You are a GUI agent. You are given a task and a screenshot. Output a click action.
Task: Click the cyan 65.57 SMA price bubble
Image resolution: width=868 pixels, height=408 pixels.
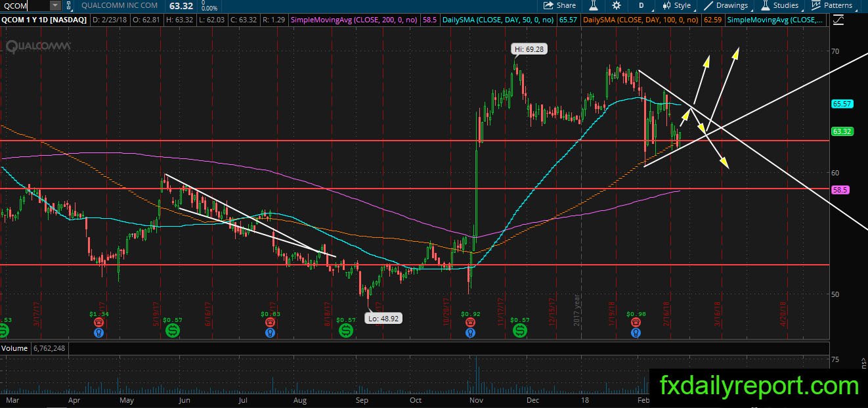click(x=842, y=104)
